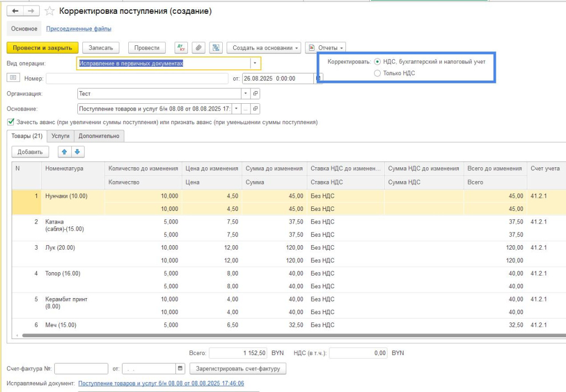Click the document date field 26.08.2025
The height and width of the screenshot is (392, 566).
pos(278,78)
